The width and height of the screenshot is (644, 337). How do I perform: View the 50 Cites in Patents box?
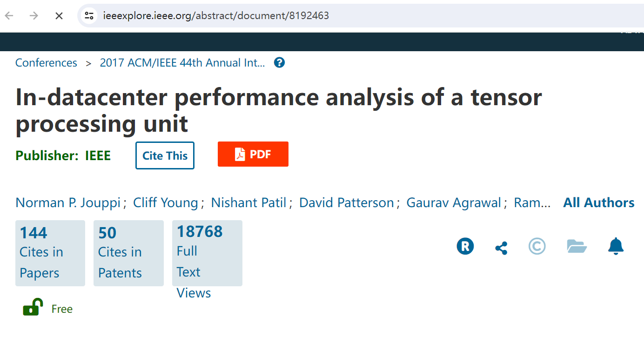click(x=128, y=253)
